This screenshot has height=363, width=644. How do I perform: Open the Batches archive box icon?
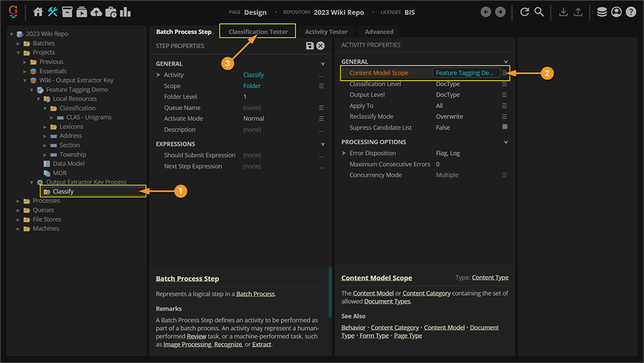67,12
